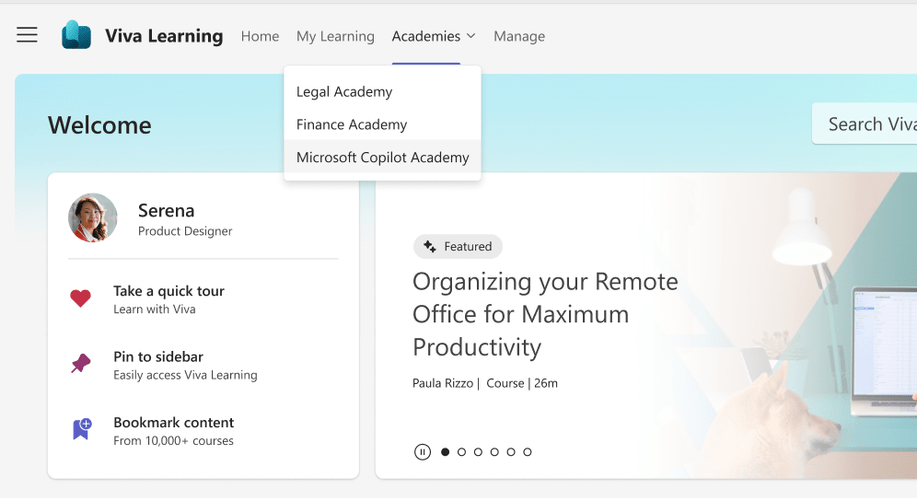Click Learn with Viva subtitle
Image resolution: width=923 pixels, height=498 pixels.
click(154, 309)
